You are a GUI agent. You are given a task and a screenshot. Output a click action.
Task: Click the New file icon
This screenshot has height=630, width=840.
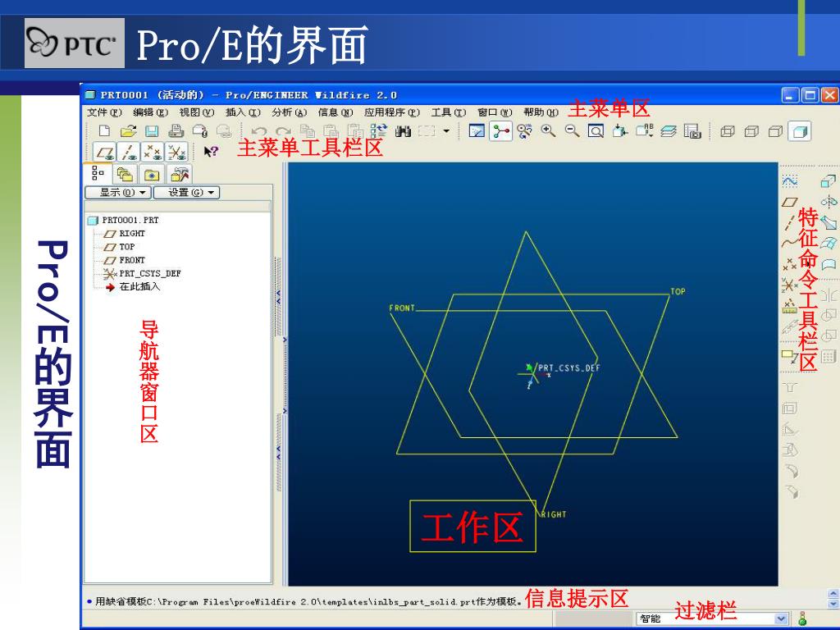[104, 130]
